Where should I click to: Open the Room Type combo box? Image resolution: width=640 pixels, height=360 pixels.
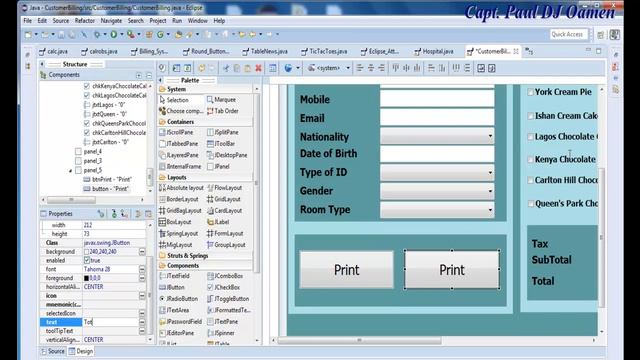[437, 210]
